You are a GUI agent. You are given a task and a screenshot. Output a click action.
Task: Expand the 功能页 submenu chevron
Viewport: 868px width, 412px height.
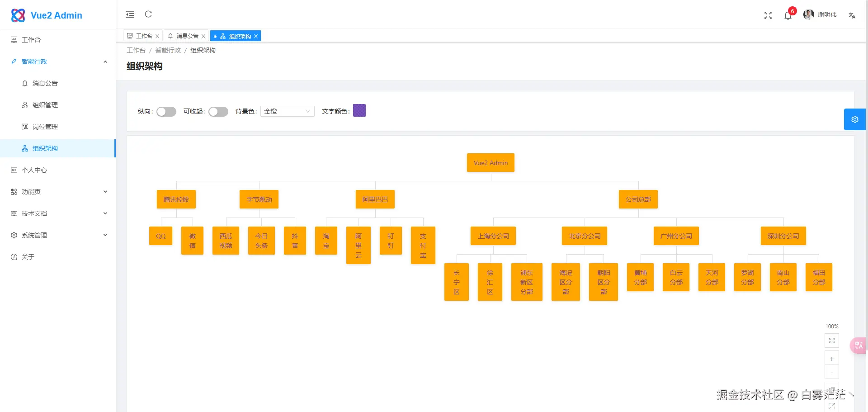pyautogui.click(x=105, y=192)
